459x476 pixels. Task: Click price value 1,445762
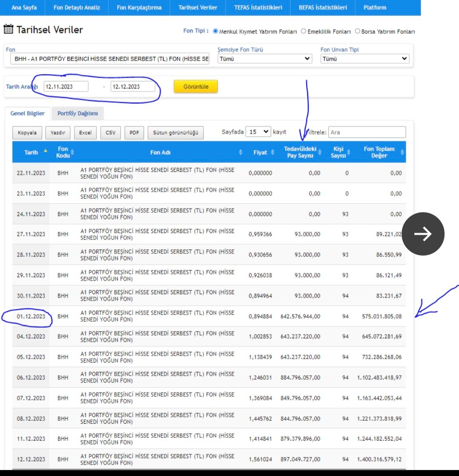(260, 419)
